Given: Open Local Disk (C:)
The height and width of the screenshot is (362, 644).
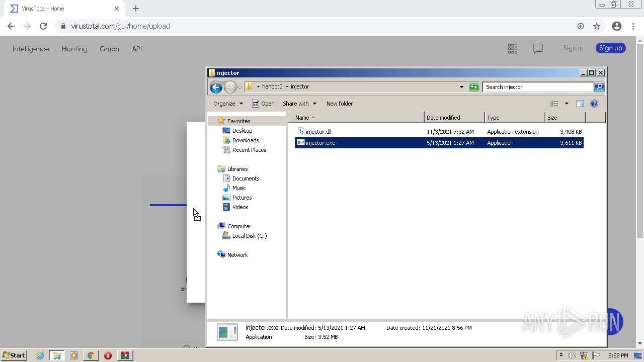Looking at the screenshot, I should coord(249,236).
